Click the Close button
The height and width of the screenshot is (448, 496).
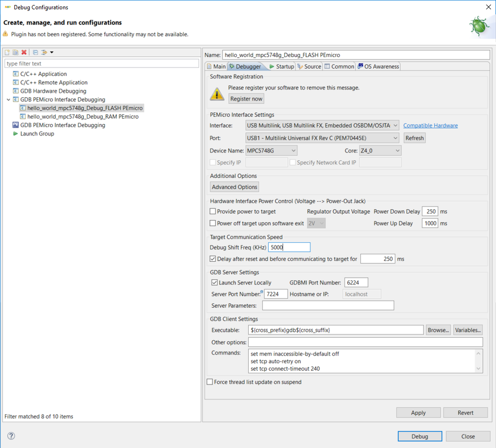[468, 436]
